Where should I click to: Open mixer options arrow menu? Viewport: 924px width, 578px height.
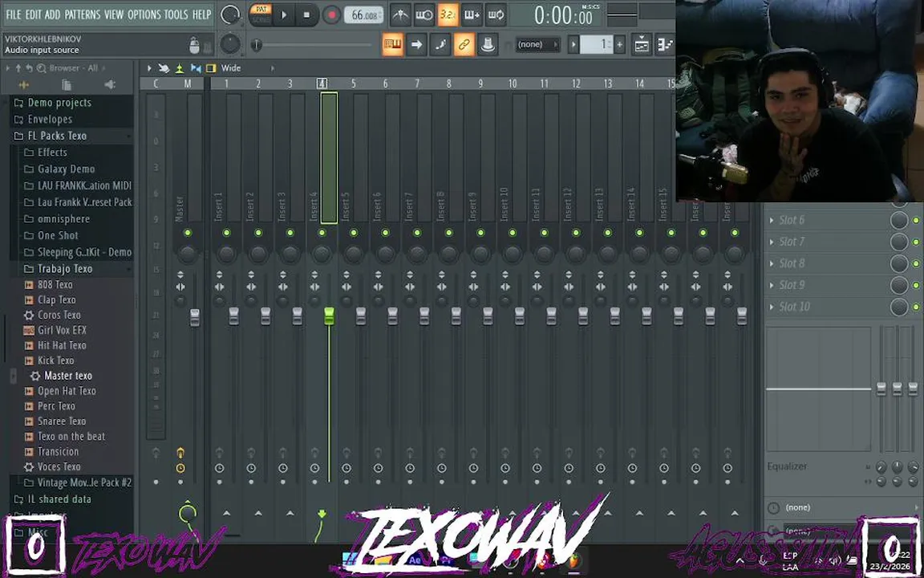(x=149, y=68)
